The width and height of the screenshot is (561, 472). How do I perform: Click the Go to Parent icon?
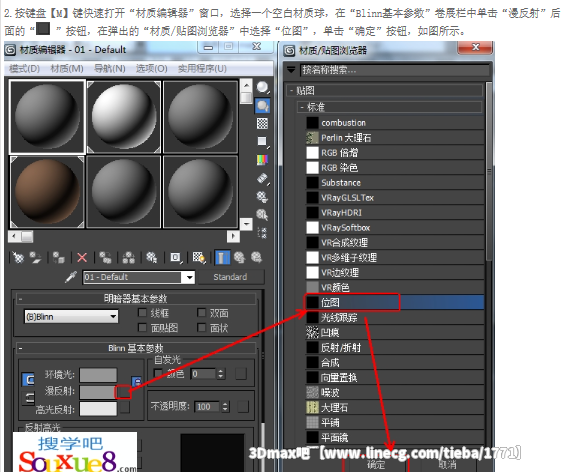coord(239,257)
